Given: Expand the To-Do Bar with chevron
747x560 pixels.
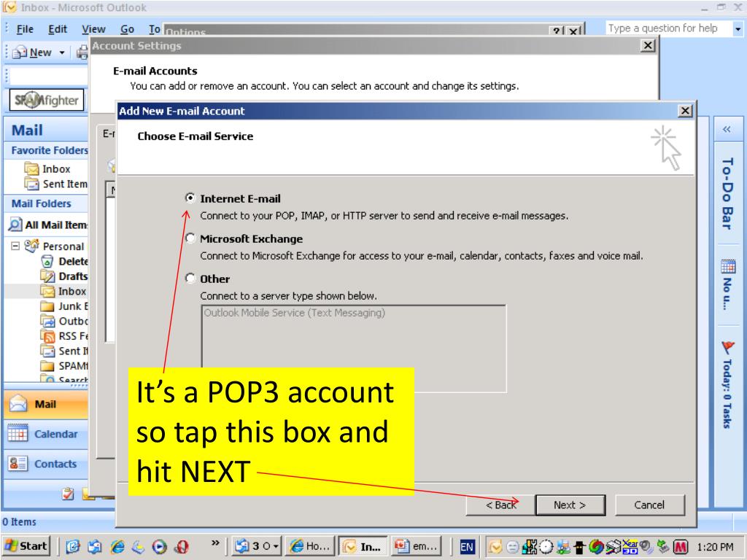Looking at the screenshot, I should [x=727, y=129].
